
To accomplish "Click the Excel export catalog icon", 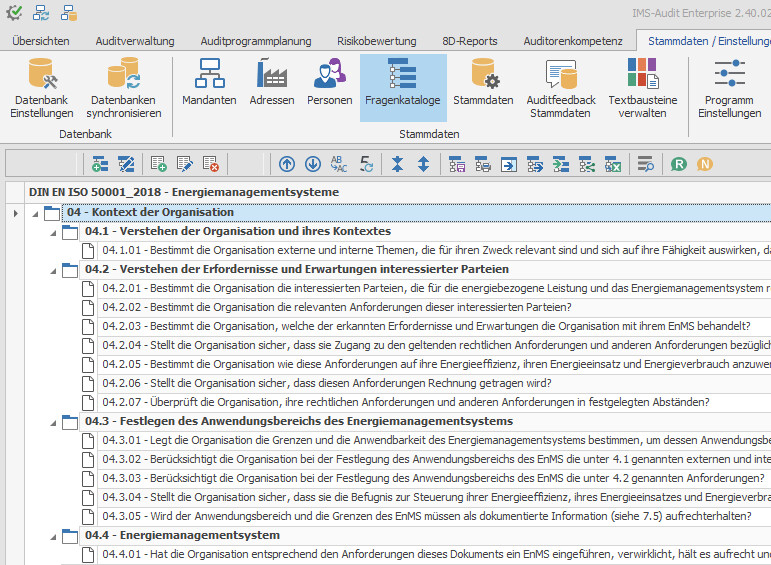I will click(613, 164).
